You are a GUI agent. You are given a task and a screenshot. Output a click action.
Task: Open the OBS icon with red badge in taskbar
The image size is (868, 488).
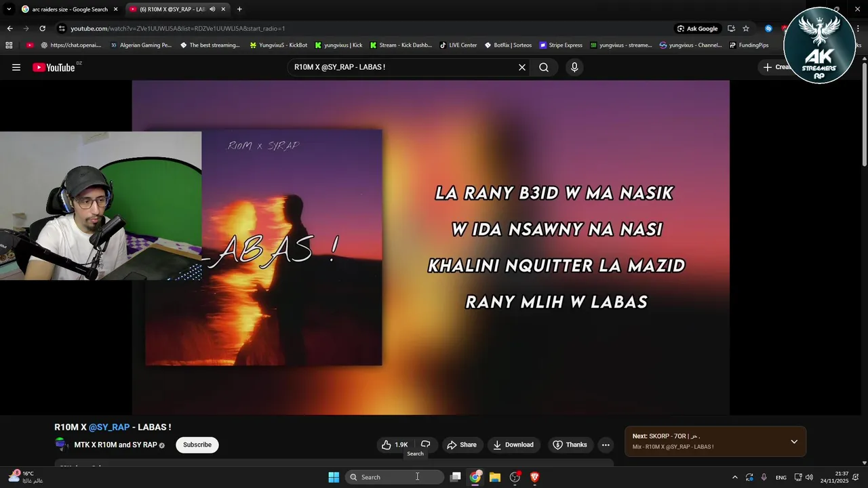tap(515, 477)
